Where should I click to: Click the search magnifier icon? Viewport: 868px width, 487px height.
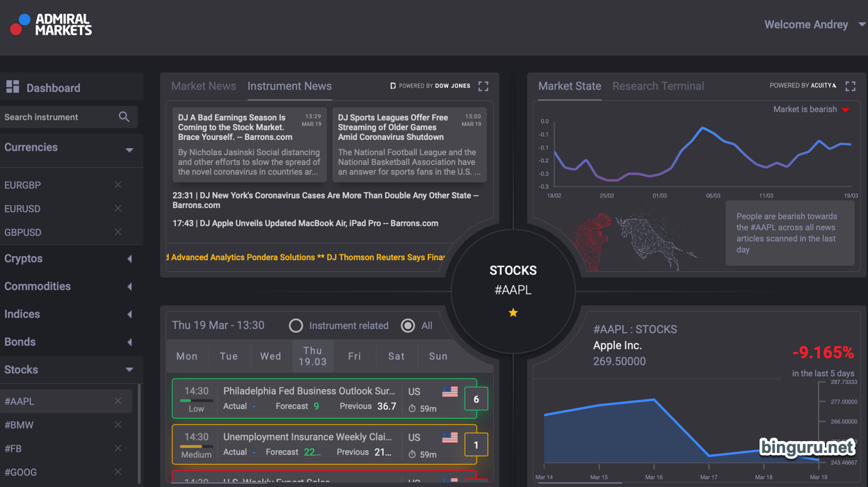[124, 117]
